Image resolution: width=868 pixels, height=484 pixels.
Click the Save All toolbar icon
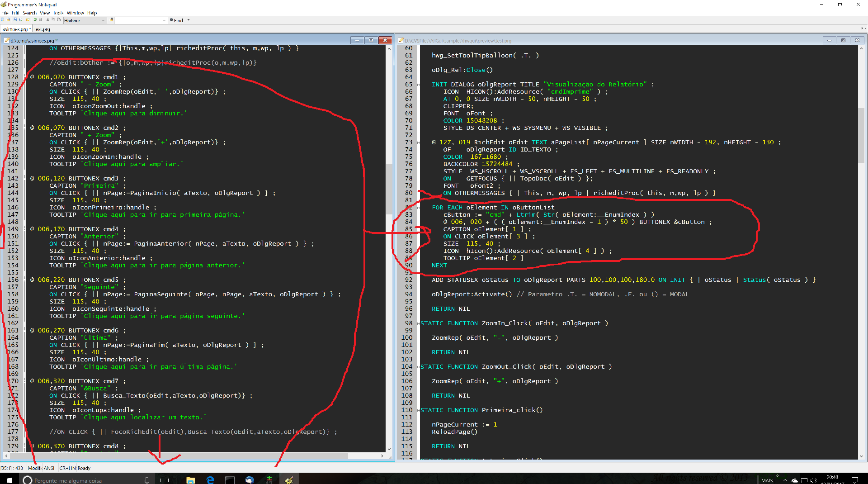click(21, 20)
